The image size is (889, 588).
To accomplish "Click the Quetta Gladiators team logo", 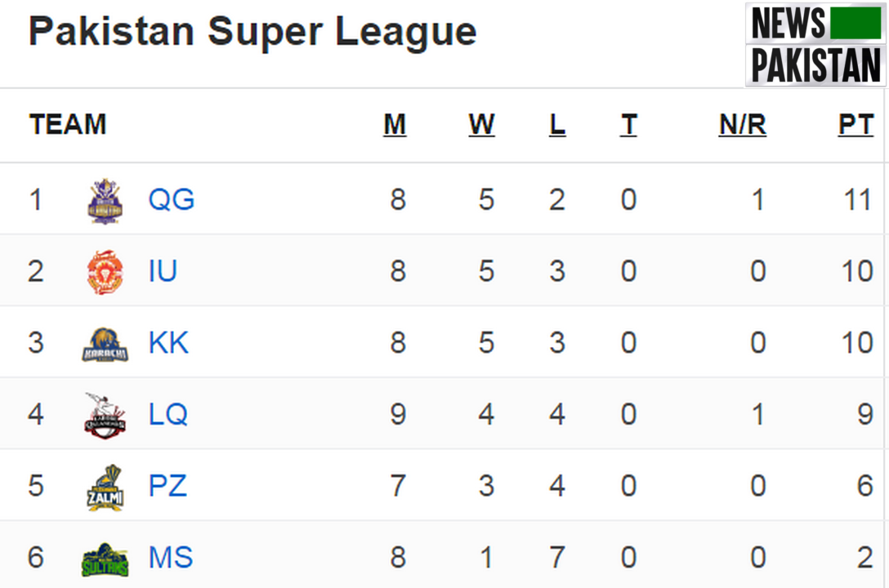I will coord(105,200).
